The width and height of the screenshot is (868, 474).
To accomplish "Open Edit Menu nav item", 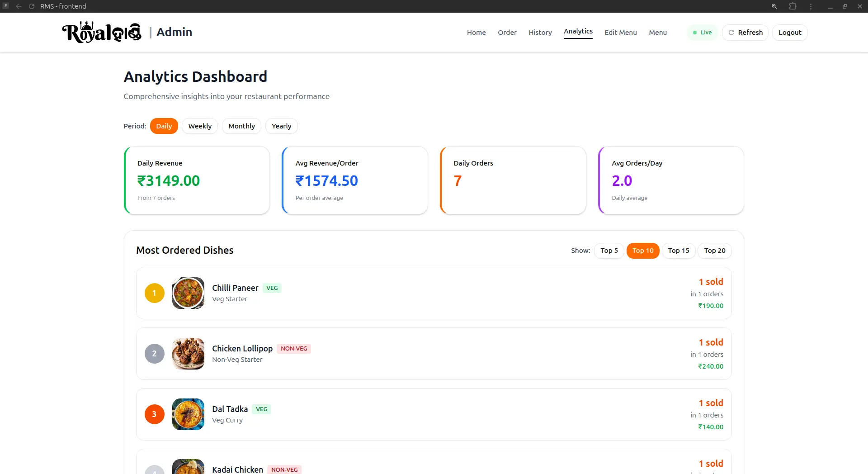I will [x=621, y=33].
